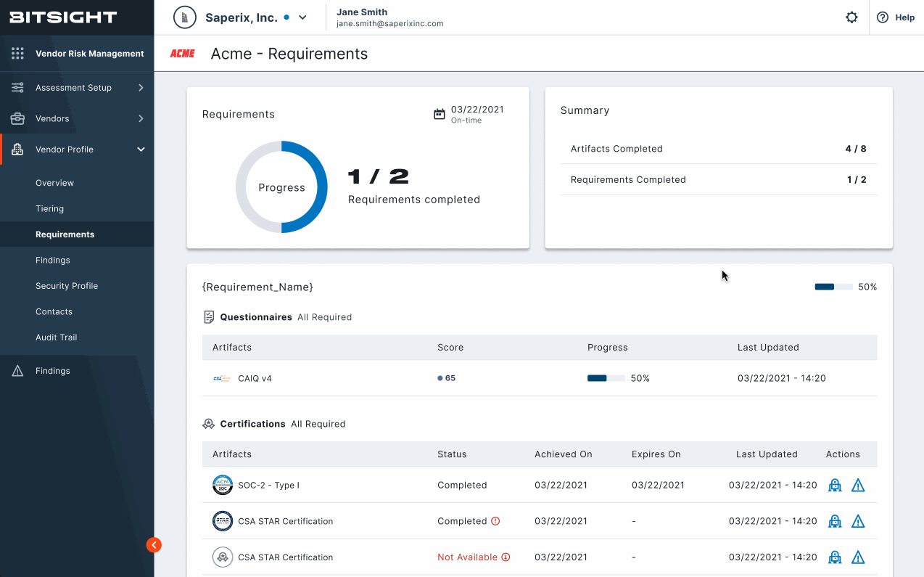The width and height of the screenshot is (924, 577).
Task: Click the red alert icon beside Completed status
Action: tap(496, 521)
